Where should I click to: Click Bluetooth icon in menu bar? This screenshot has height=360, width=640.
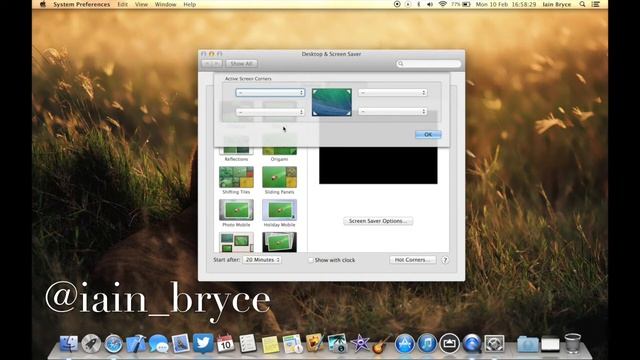[419, 4]
